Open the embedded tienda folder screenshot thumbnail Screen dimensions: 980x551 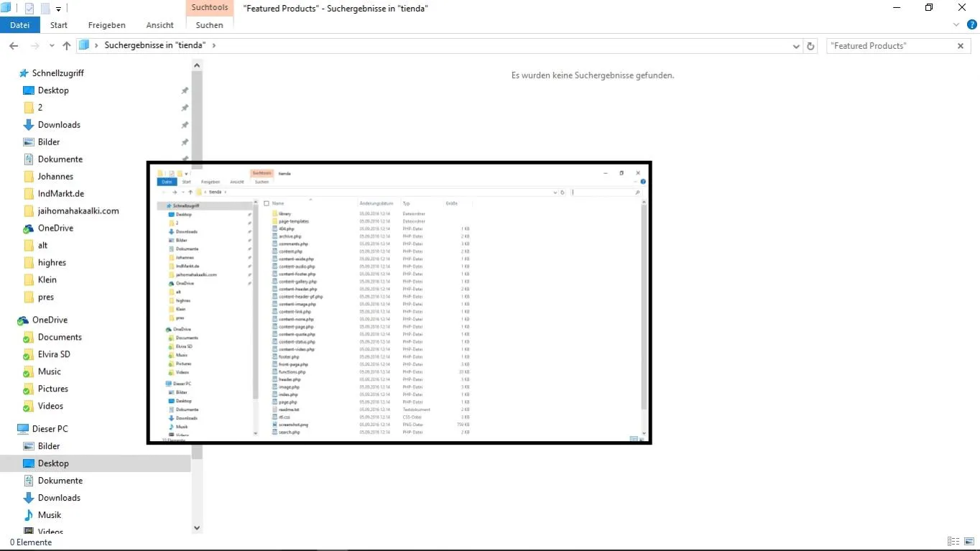(x=399, y=302)
